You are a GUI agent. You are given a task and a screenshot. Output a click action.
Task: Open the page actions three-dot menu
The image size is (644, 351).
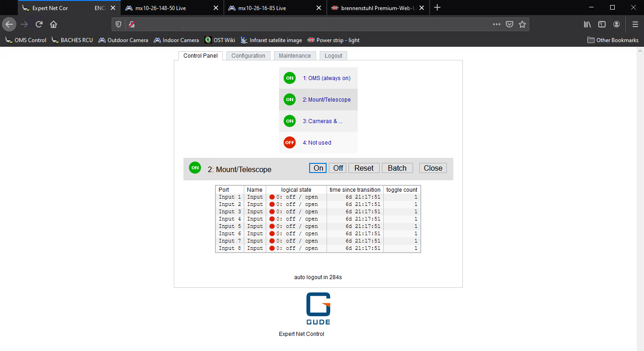click(x=496, y=24)
